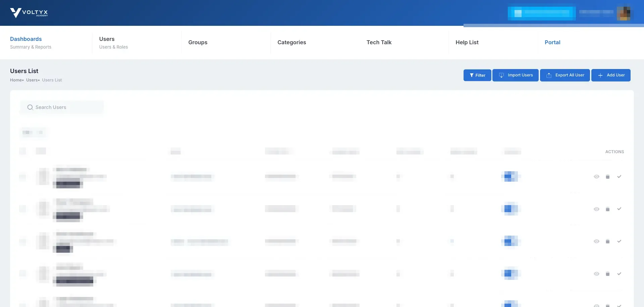The height and width of the screenshot is (307, 644).
Task: Follow the Users breadcrumb link
Action: click(32, 80)
